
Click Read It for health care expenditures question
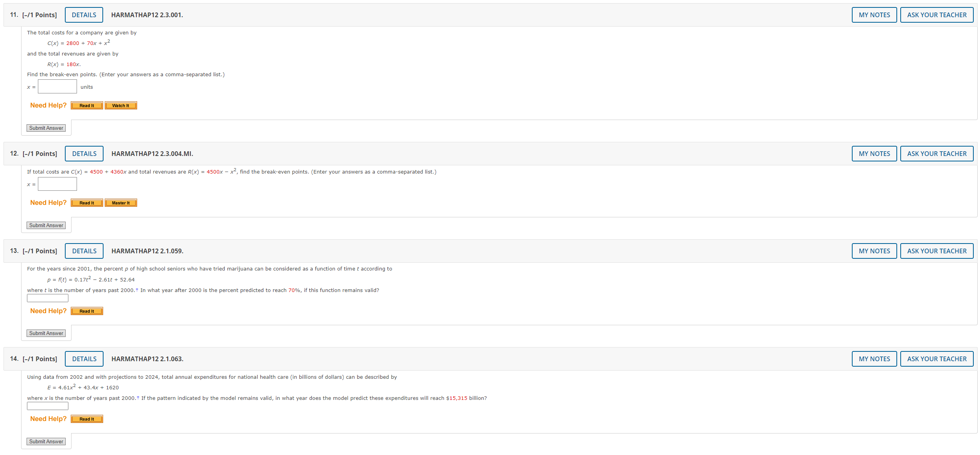pyautogui.click(x=87, y=419)
